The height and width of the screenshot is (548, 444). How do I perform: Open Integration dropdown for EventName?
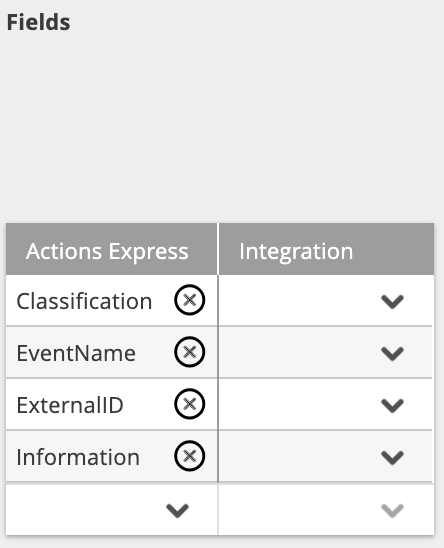coord(392,353)
